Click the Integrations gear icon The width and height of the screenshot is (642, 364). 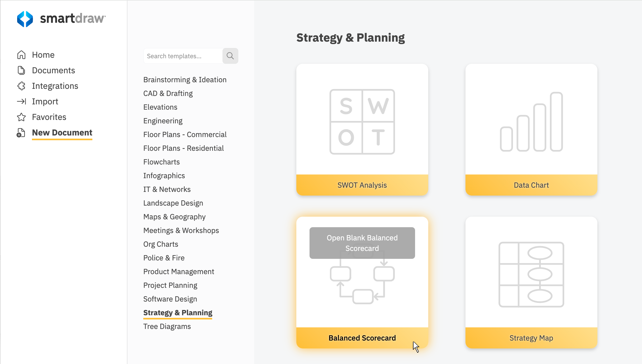21,85
